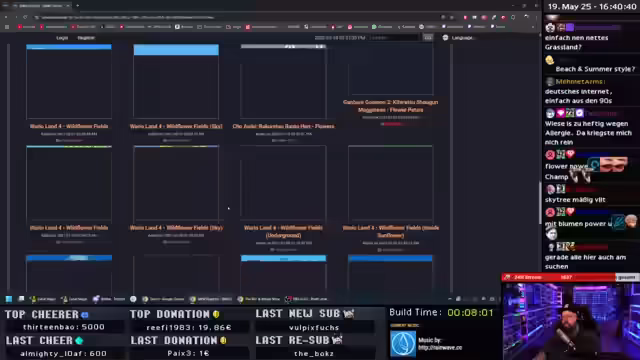Image resolution: width=640 pixels, height=360 pixels.
Task: Click Wildflower Fields (Underground) title link
Action: [x=283, y=231]
